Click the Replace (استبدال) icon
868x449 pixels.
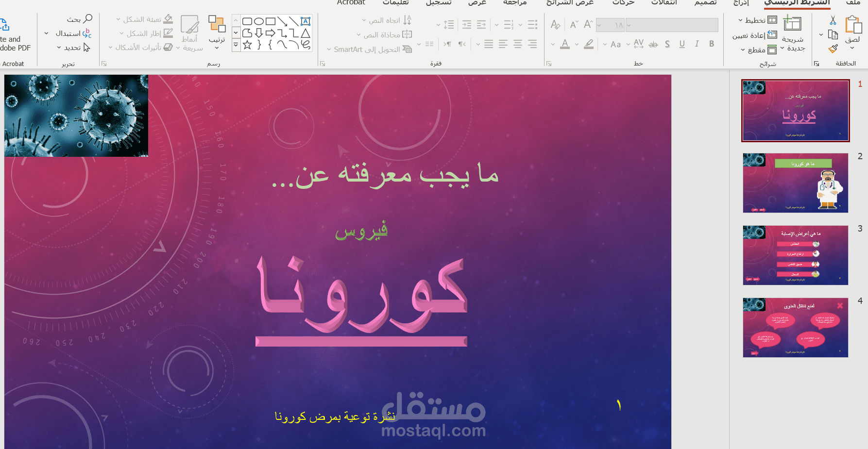(x=87, y=33)
